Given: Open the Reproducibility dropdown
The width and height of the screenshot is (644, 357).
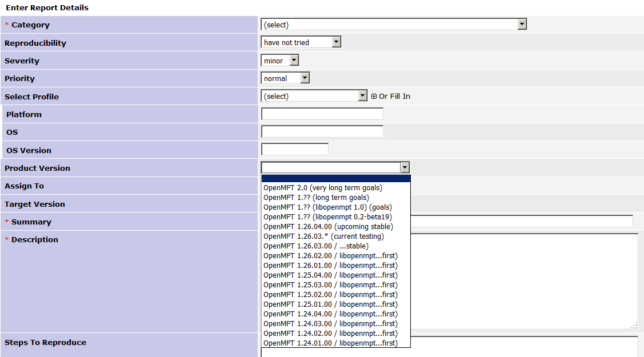Looking at the screenshot, I should (x=301, y=42).
